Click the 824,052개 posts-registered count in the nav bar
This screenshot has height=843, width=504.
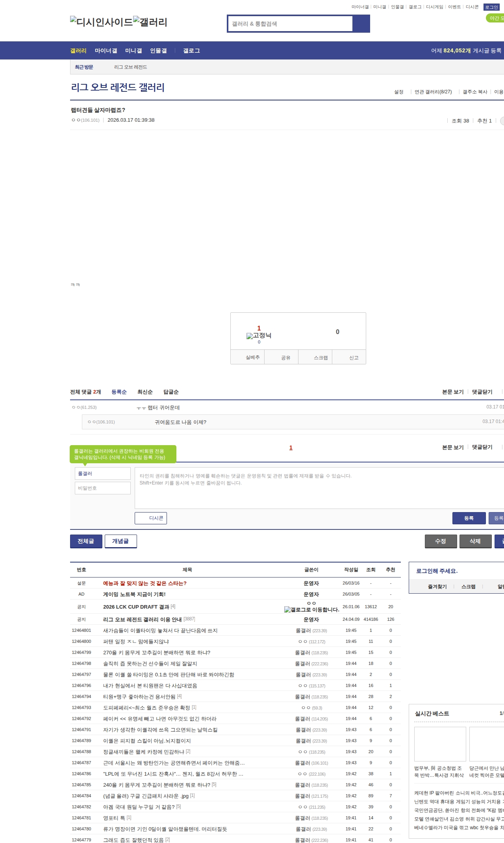pos(457,51)
